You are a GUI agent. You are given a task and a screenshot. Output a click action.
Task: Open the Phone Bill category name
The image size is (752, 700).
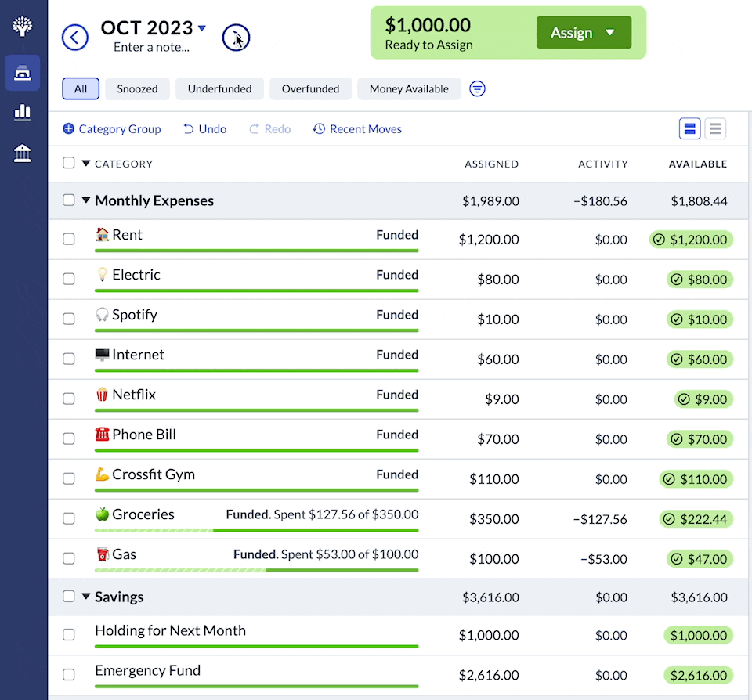click(x=144, y=435)
